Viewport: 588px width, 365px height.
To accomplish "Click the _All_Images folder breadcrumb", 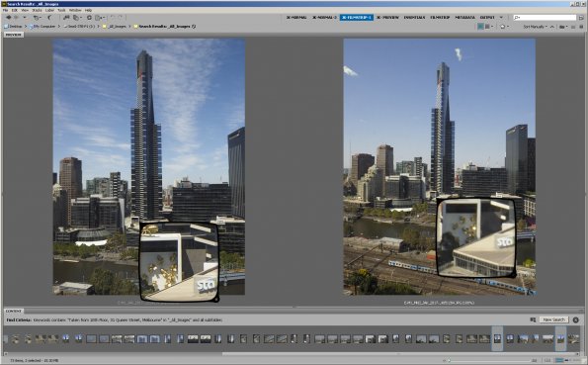I will [115, 27].
